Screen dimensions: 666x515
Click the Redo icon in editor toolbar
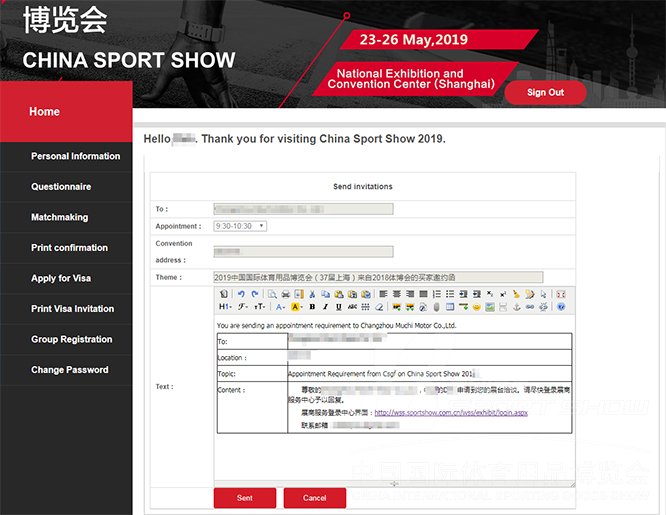coord(254,294)
